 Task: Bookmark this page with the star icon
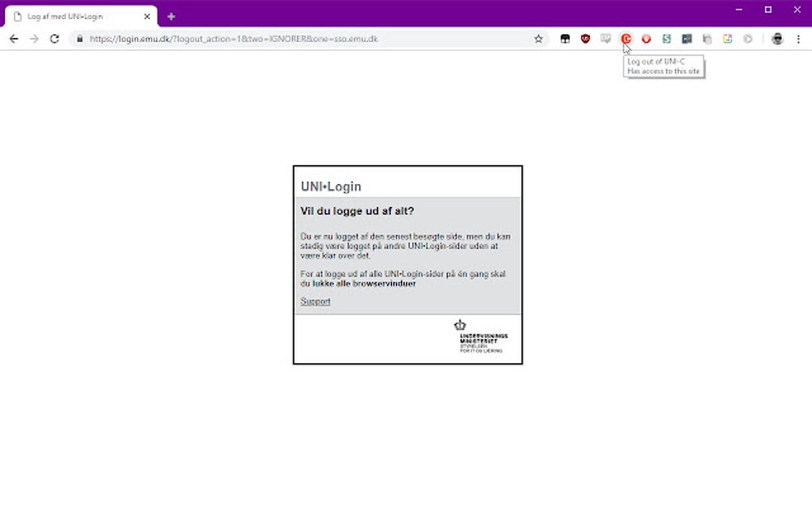(x=537, y=38)
